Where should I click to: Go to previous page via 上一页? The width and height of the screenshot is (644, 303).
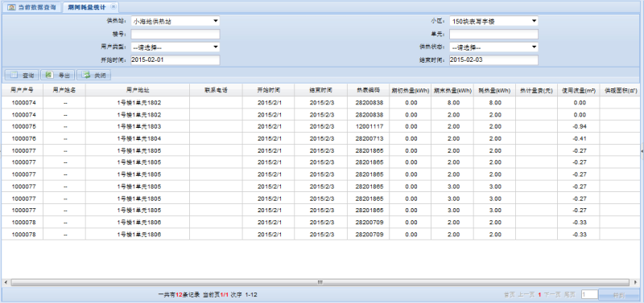(x=526, y=295)
